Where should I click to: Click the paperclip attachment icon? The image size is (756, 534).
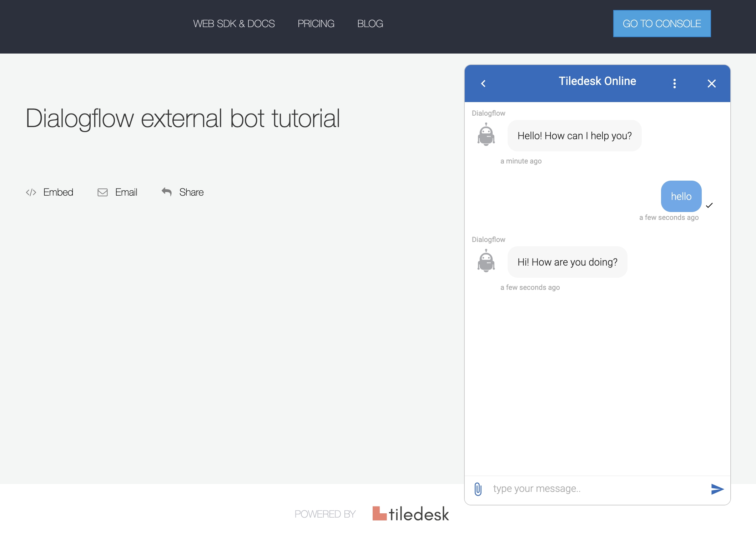tap(478, 489)
